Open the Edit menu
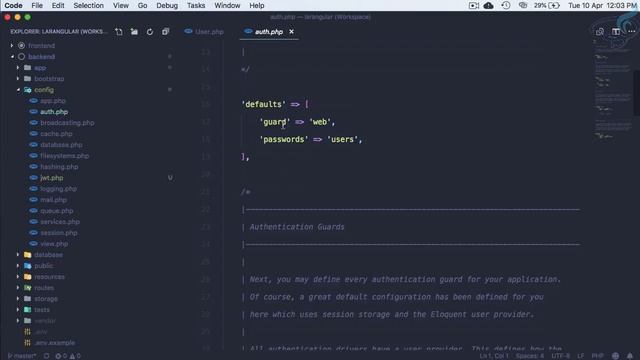Viewport: 640px width, 360px height. (x=58, y=5)
